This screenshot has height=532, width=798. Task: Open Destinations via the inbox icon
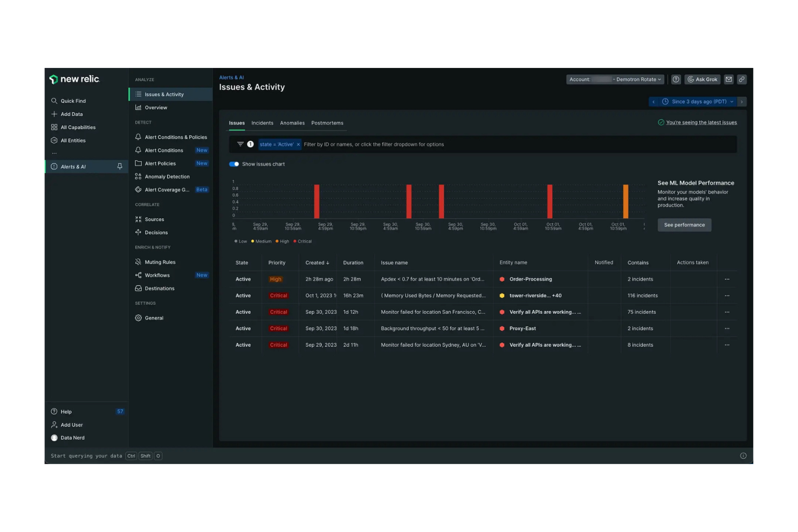click(139, 288)
